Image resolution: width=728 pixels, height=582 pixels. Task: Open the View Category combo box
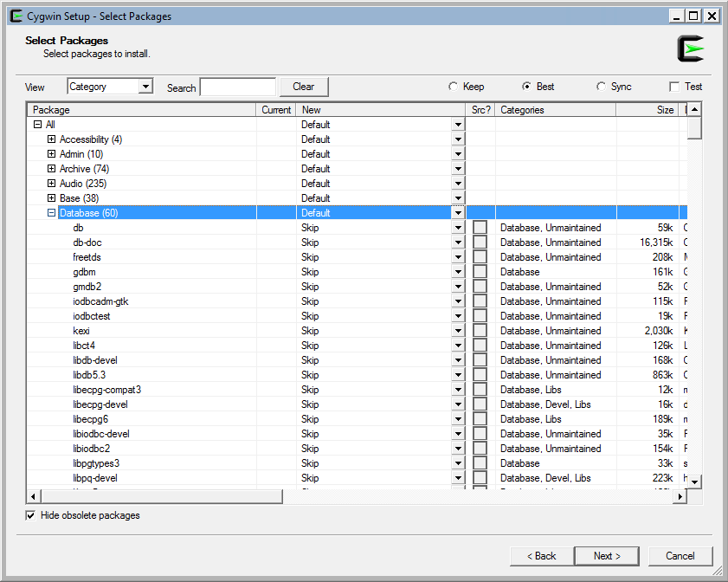tap(110, 87)
